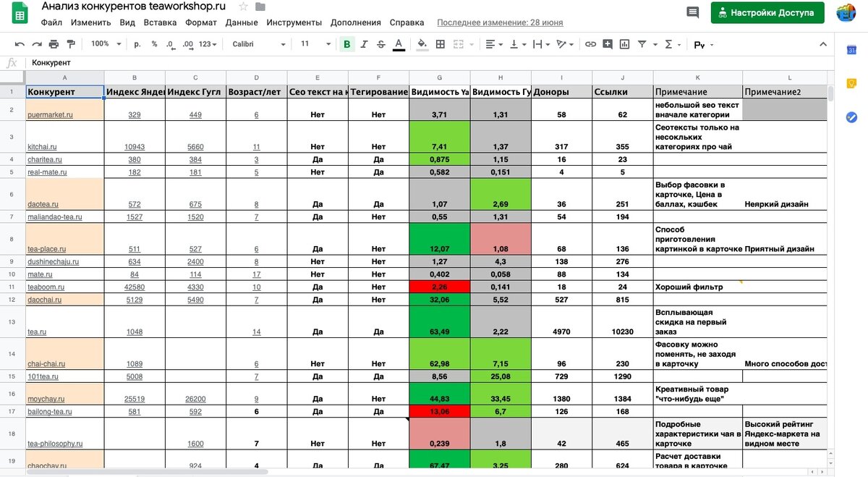Select the Доноры header cell
Viewport: 868px width, 477px height.
(x=561, y=92)
